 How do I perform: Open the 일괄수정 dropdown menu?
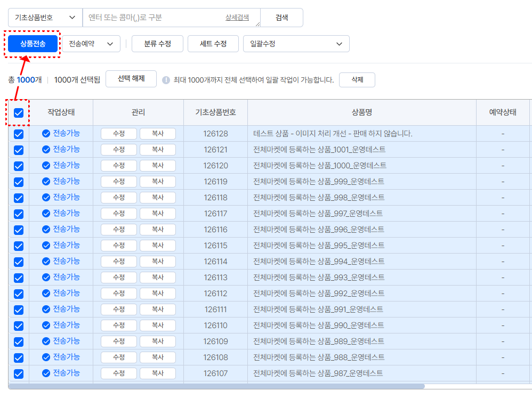[296, 44]
